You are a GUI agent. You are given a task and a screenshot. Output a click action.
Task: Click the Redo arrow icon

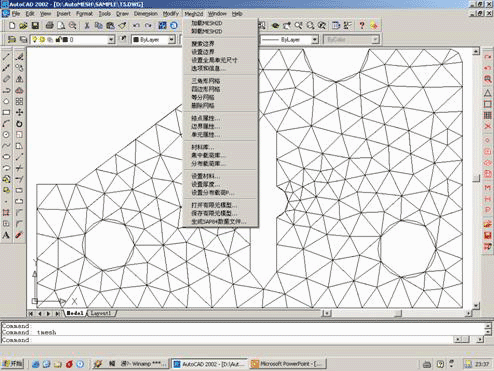[148, 25]
